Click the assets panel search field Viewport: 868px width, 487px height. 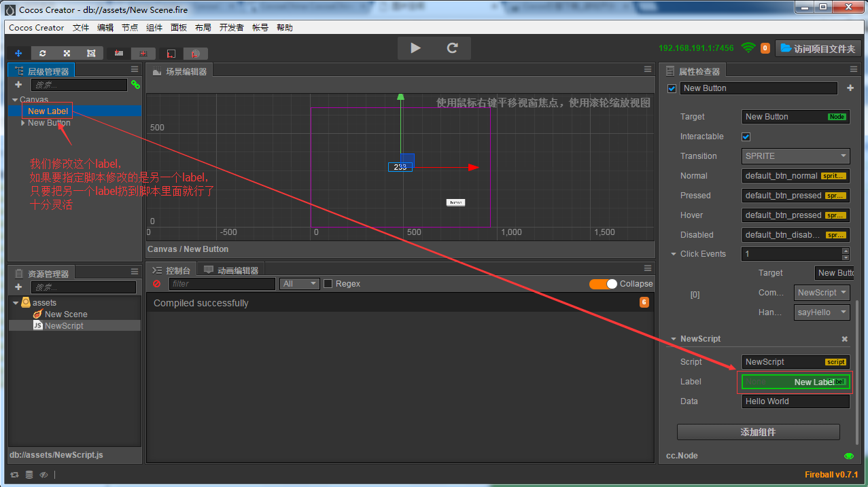tap(83, 287)
